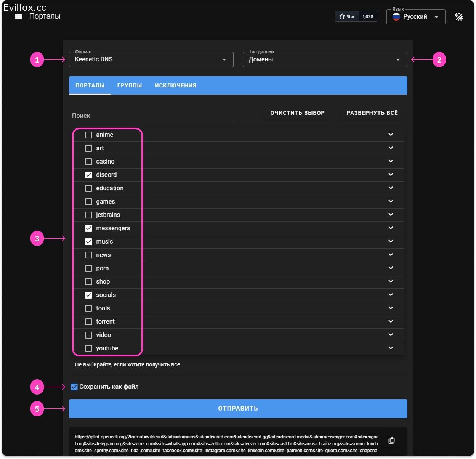
Task: Enable the anime checkbox
Action: tap(88, 135)
